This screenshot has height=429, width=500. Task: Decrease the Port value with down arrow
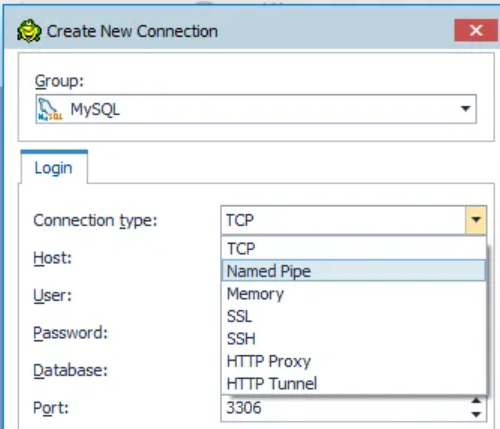click(x=476, y=414)
